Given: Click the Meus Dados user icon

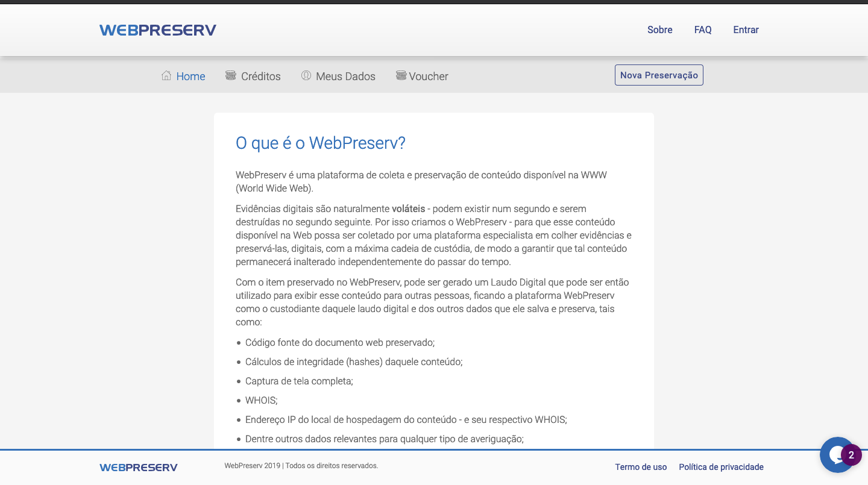Looking at the screenshot, I should tap(306, 75).
